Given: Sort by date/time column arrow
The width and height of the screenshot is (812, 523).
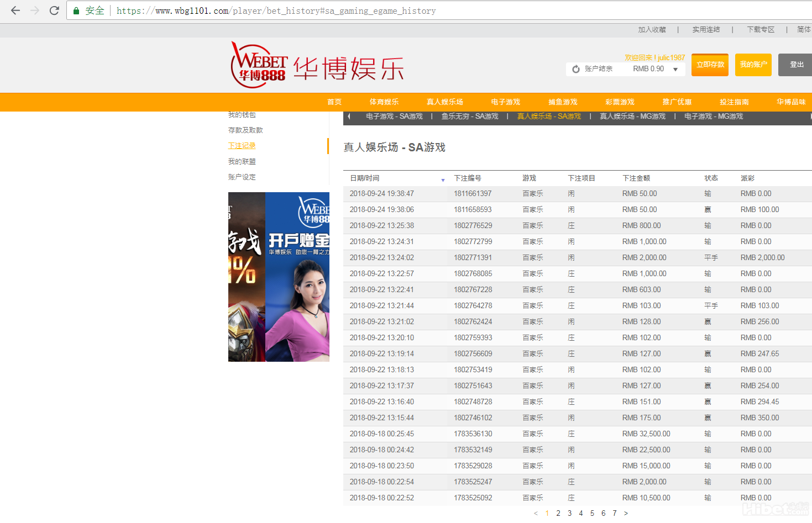Looking at the screenshot, I should tap(443, 180).
